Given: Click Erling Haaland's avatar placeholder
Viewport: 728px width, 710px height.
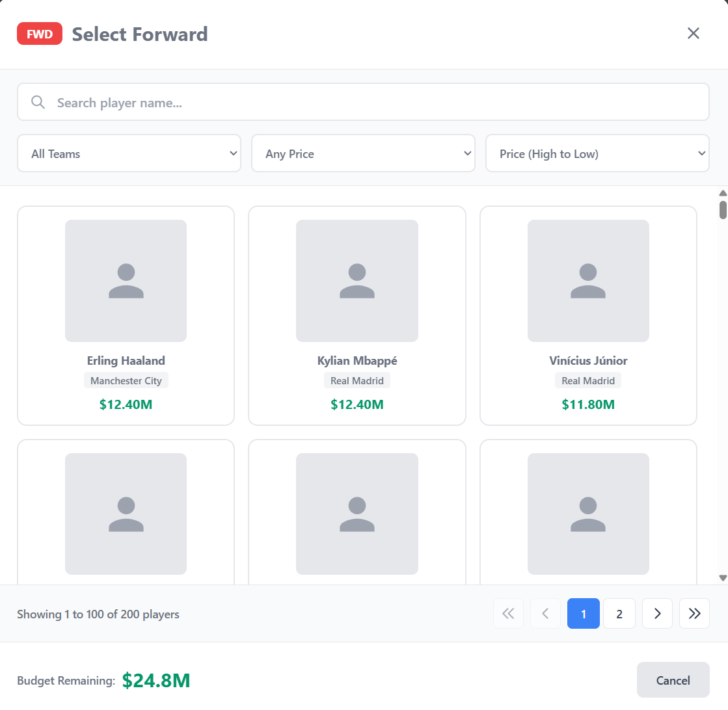Looking at the screenshot, I should coord(126,280).
